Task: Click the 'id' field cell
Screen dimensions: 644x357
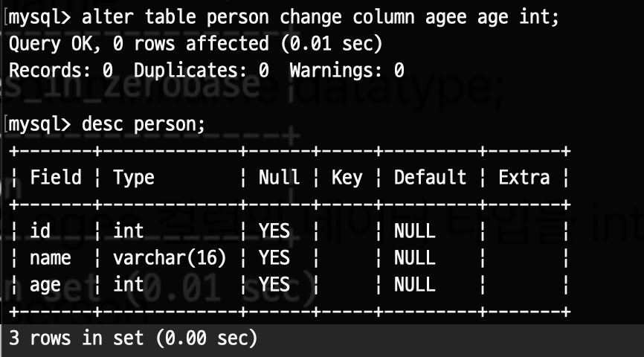Action: tap(40, 231)
